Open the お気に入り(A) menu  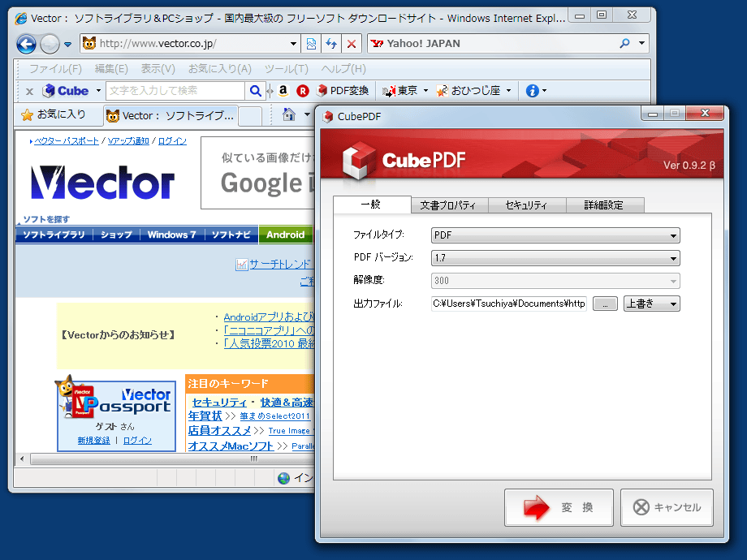tap(219, 69)
